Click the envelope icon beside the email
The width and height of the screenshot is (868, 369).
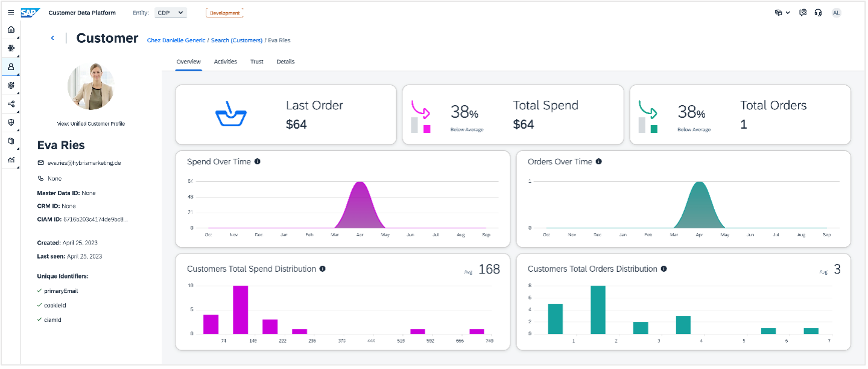40,163
